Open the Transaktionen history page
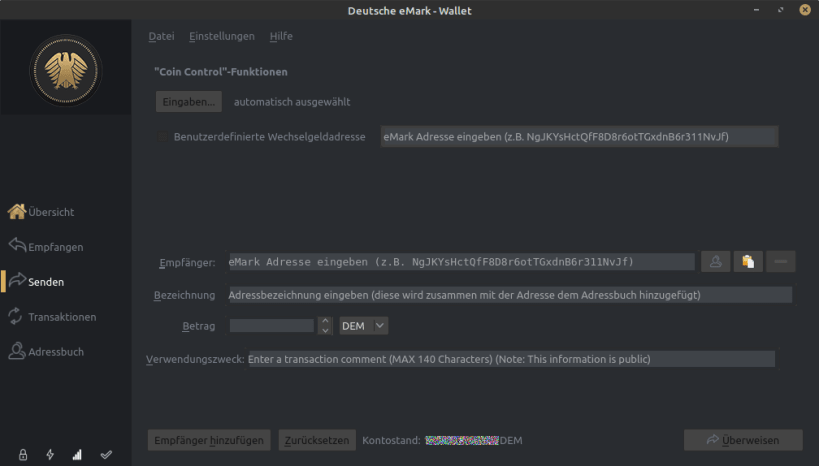The height and width of the screenshot is (466, 819). click(x=52, y=317)
